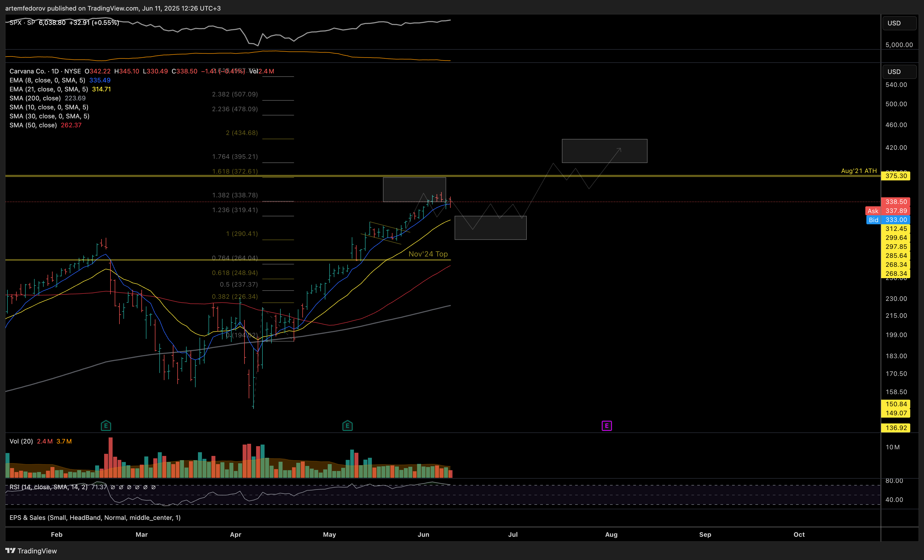Click the artemfedorov published header text
The image size is (924, 560).
click(113, 8)
